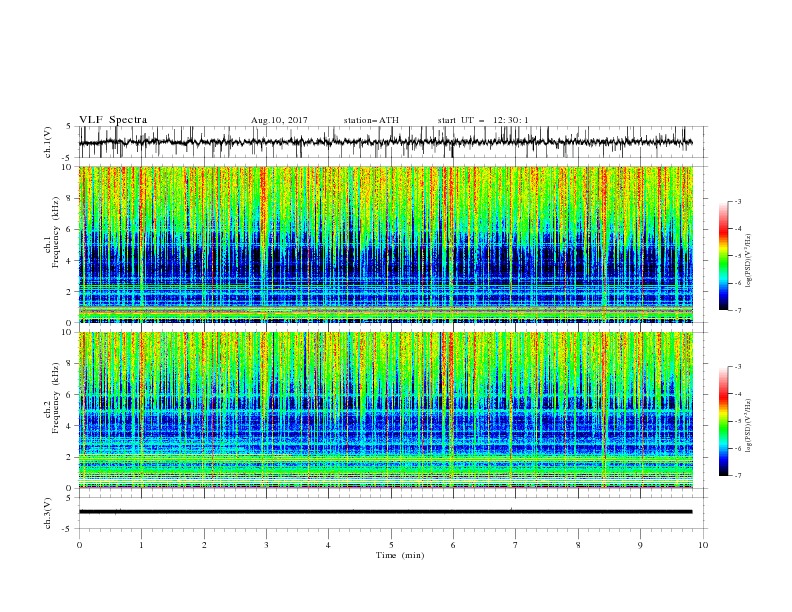The height and width of the screenshot is (612, 792).
Task: Click the 'start UT = 12:30:1' text
Action: point(483,120)
